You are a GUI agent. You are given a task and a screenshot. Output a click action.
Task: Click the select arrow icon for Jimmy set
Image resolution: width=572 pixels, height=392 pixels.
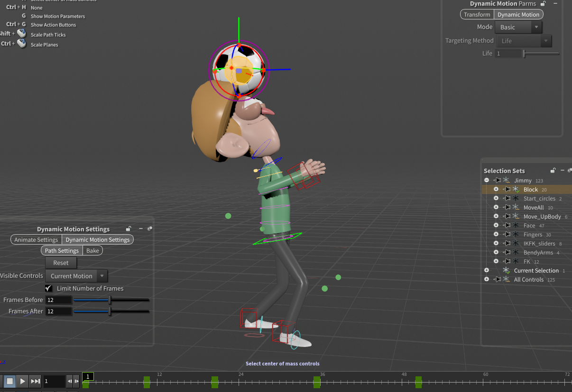click(x=497, y=181)
